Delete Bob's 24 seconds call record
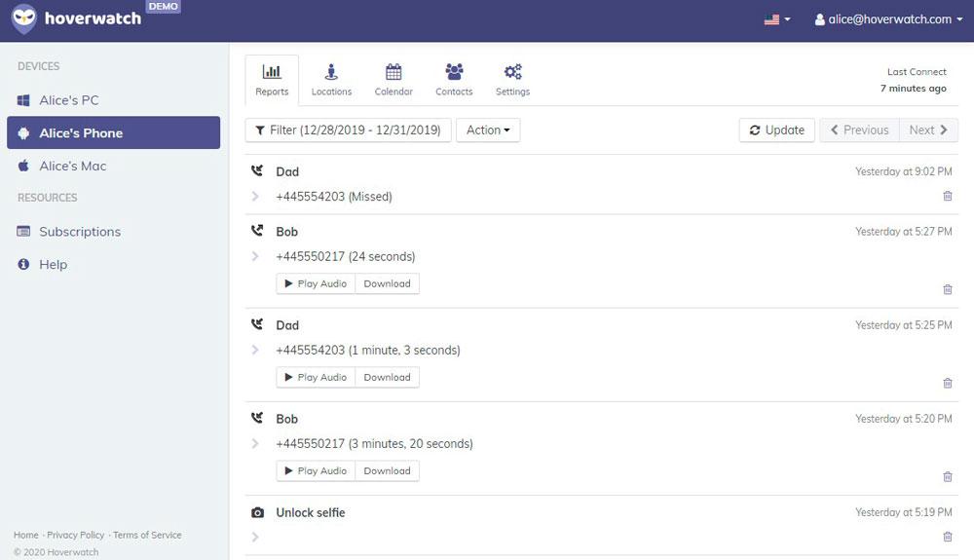Screen dimensions: 974x560 pyautogui.click(x=948, y=289)
